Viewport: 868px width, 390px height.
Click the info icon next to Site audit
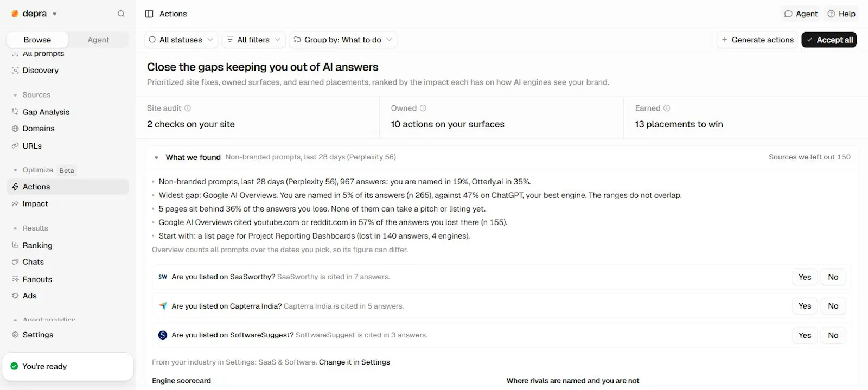point(188,108)
